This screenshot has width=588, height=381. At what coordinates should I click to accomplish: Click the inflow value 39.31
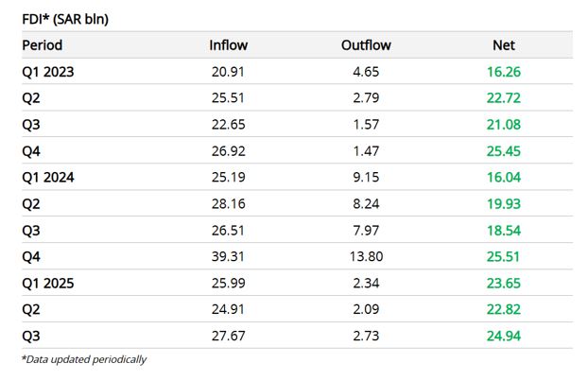(229, 256)
